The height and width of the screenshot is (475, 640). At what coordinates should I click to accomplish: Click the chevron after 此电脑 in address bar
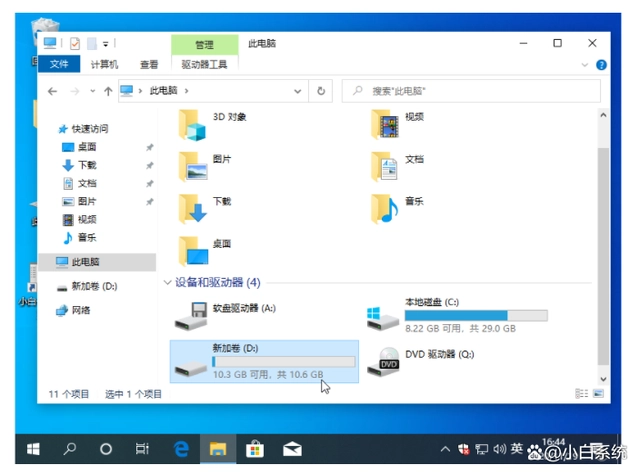(186, 91)
